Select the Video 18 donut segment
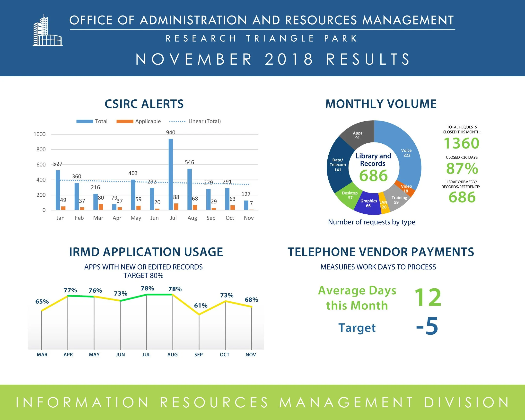The image size is (525, 420). pos(406,188)
